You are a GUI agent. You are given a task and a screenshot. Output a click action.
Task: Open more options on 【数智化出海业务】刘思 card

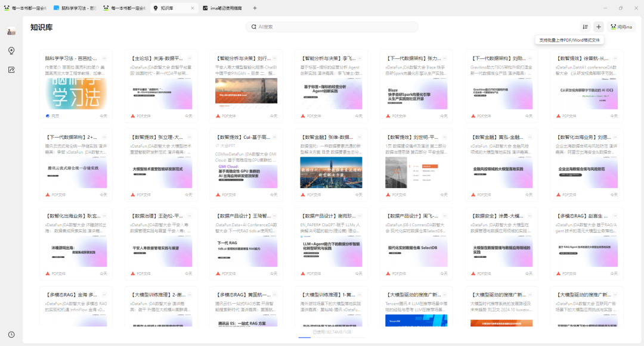615,137
